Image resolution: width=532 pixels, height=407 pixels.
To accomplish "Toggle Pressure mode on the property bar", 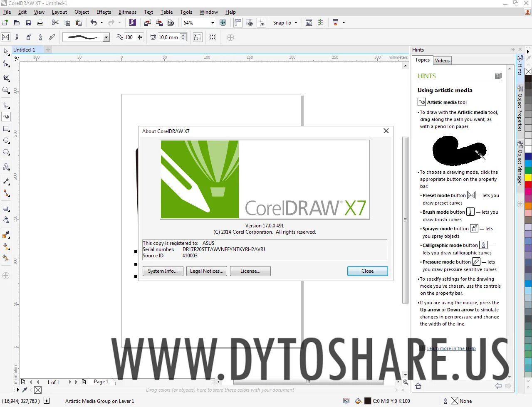I will pos(52,37).
